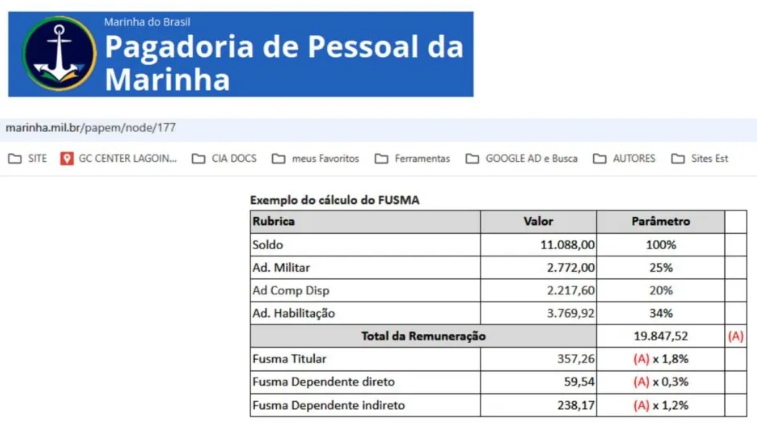Click Pagadoria de Pessoal da Marinha title

pyautogui.click(x=284, y=63)
